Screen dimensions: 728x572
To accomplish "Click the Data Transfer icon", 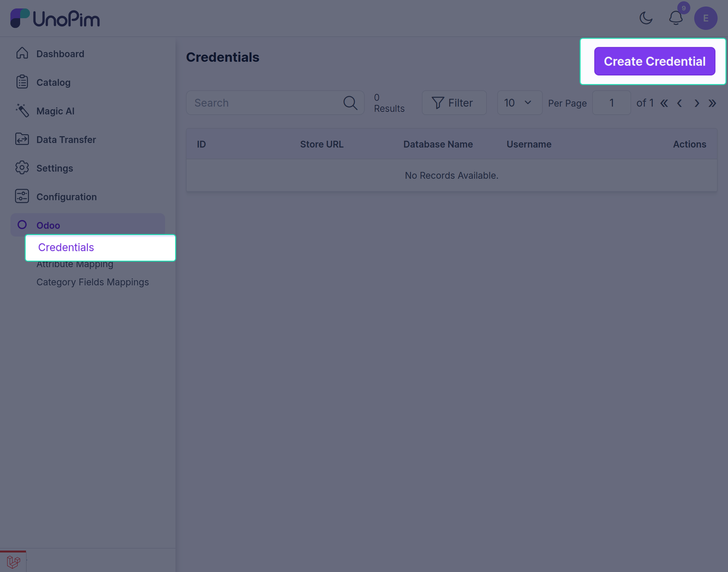I will 22,139.
